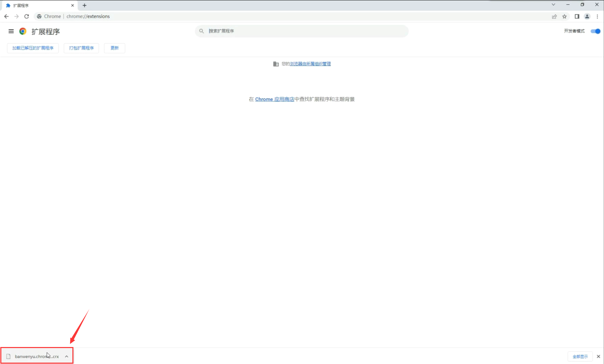This screenshot has height=364, width=604.
Task: Open the user profile icon
Action: (587, 16)
